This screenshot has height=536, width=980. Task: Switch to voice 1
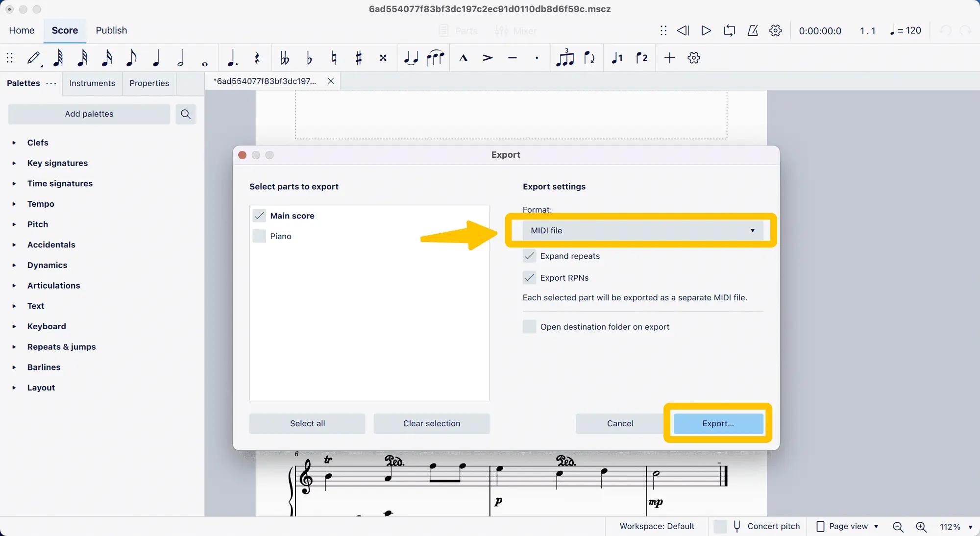pyautogui.click(x=617, y=58)
